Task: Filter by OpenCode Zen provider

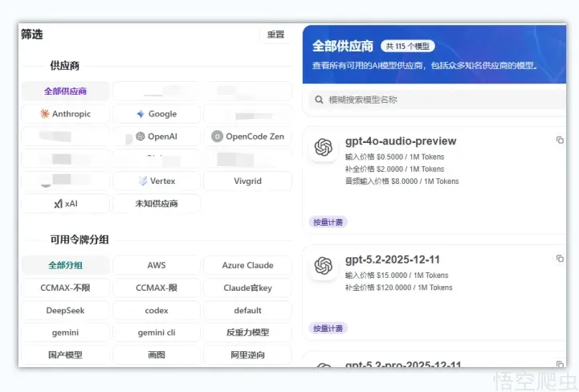Action: 248,137
